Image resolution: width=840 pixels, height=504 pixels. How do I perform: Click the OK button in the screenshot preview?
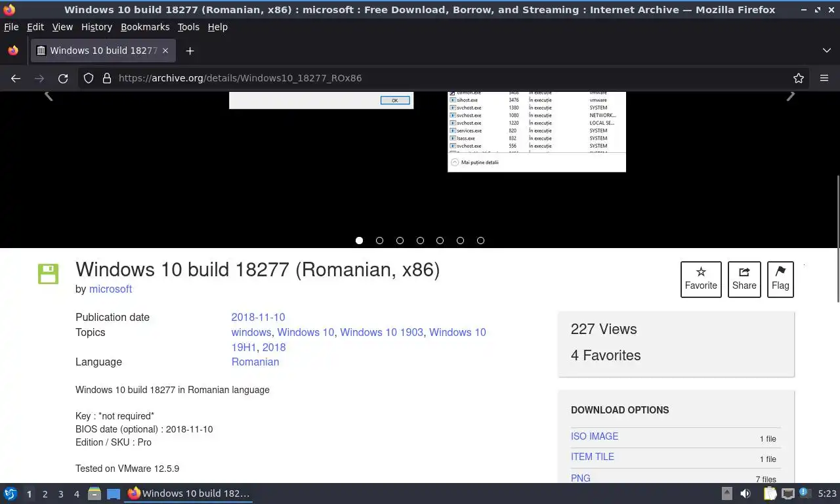(x=395, y=100)
